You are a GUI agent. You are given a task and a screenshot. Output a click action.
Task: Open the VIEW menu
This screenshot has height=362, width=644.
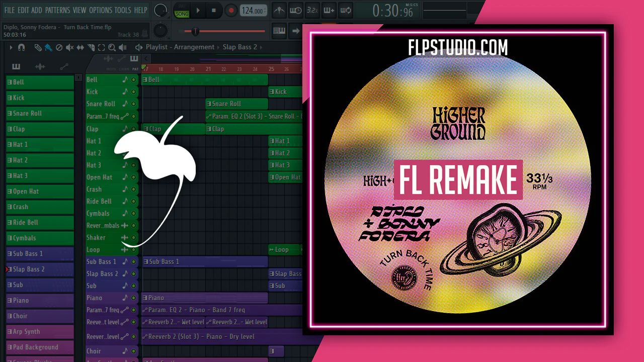tap(79, 10)
